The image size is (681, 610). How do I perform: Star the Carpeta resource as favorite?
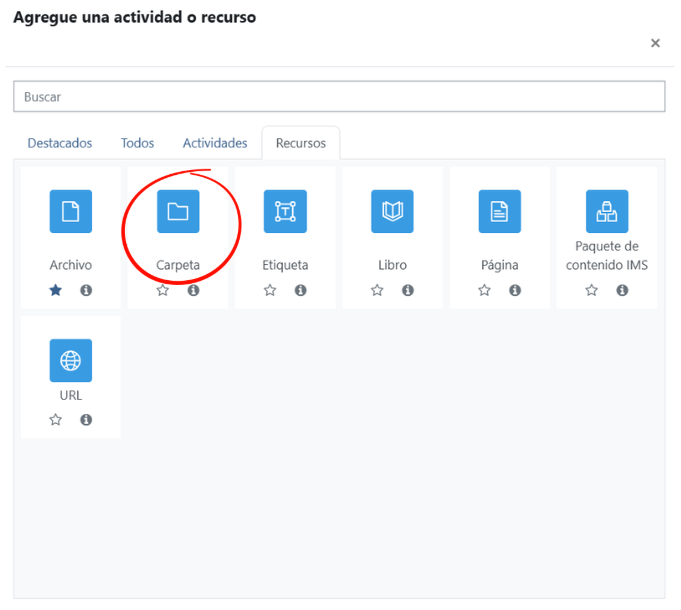tap(163, 290)
